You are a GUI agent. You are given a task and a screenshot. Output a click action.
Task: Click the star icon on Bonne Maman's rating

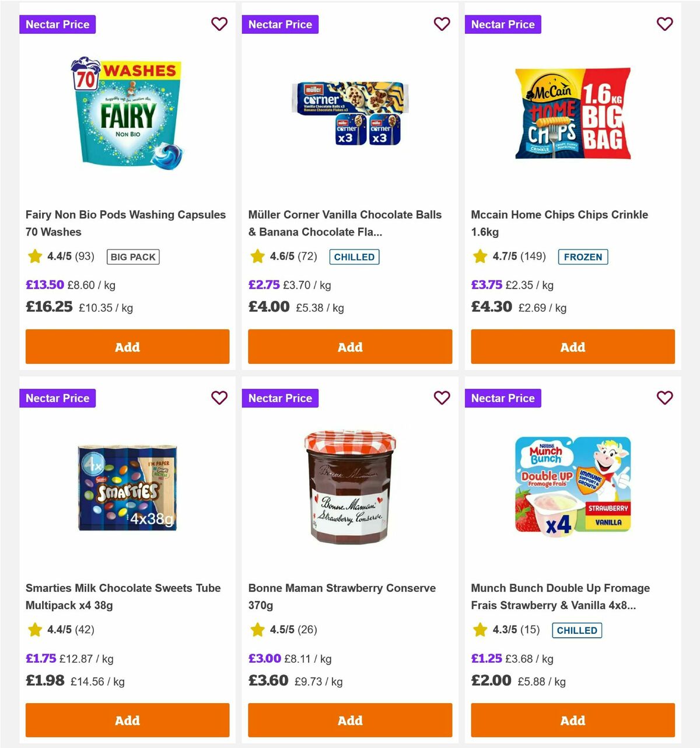click(257, 630)
